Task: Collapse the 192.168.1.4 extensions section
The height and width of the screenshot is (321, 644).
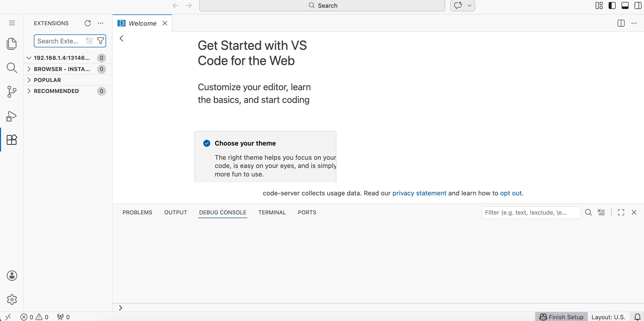Action: [x=29, y=58]
